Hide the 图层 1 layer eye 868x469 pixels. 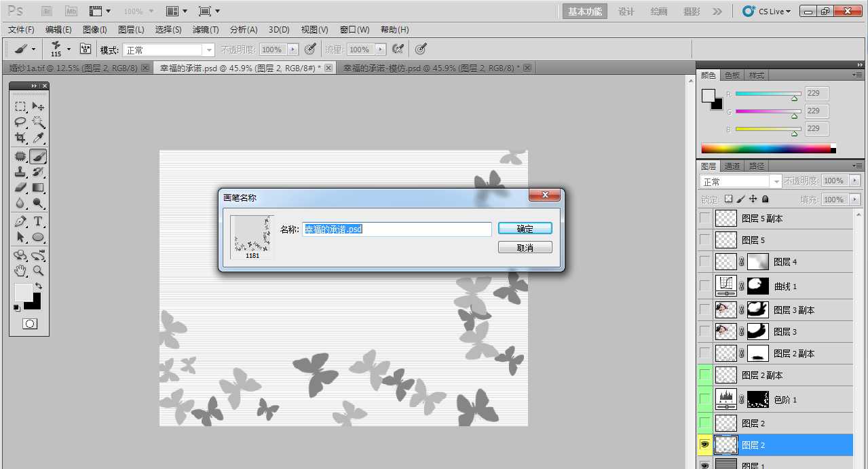pyautogui.click(x=705, y=465)
